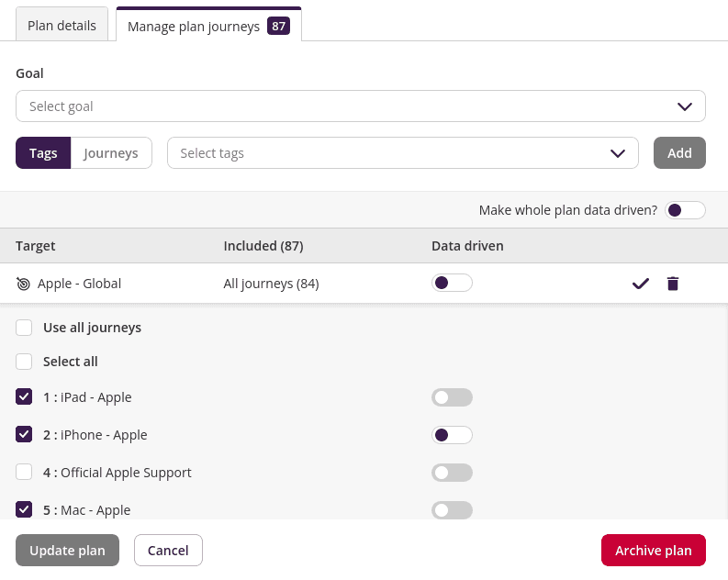Click the Apple - Global target name
The image size is (728, 580).
(79, 284)
